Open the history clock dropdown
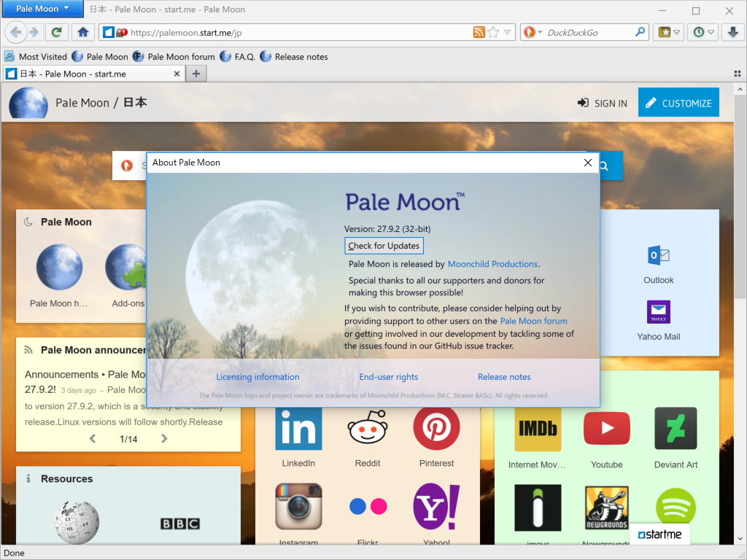Viewport: 747px width, 560px height. point(703,32)
